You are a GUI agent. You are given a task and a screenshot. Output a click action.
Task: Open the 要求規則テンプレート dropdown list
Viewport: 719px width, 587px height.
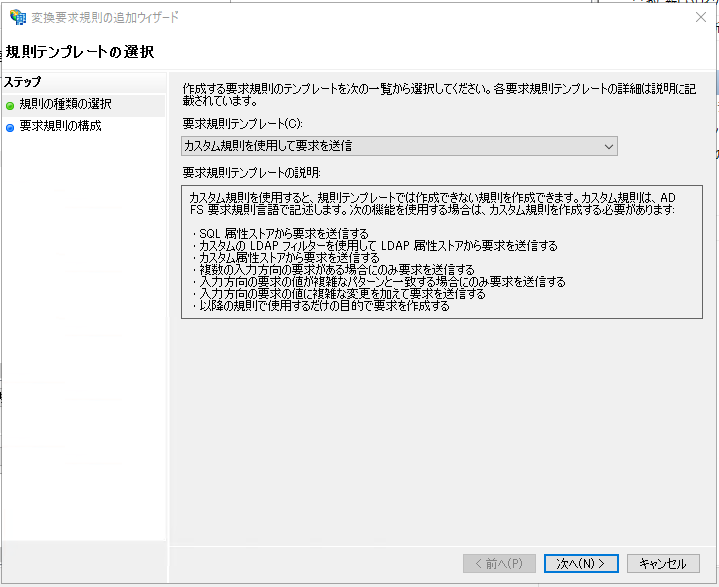(399, 146)
